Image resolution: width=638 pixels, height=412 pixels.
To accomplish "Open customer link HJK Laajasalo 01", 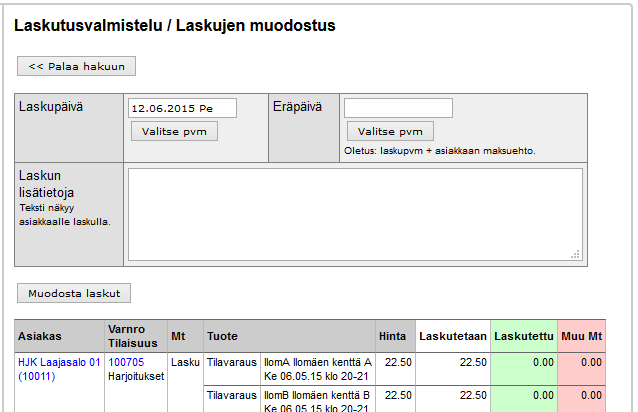I will click(x=59, y=369).
